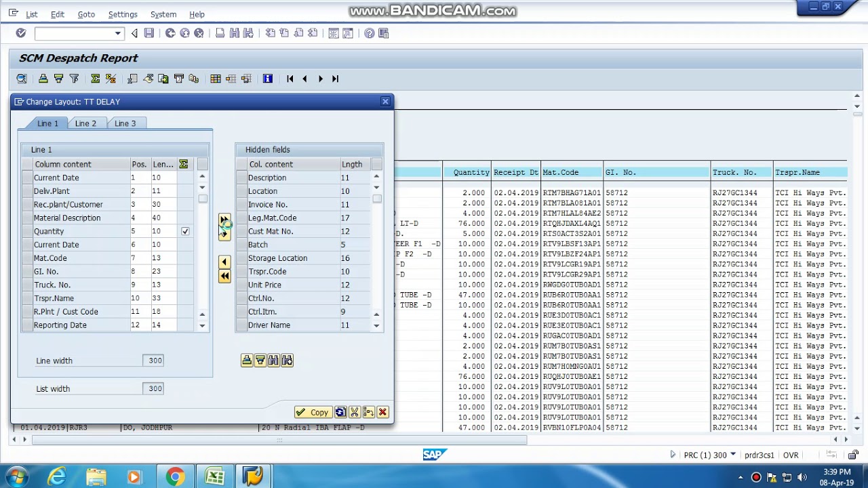Click the row selector for Deliv.Plant
The height and width of the screenshot is (488, 868).
pos(27,191)
